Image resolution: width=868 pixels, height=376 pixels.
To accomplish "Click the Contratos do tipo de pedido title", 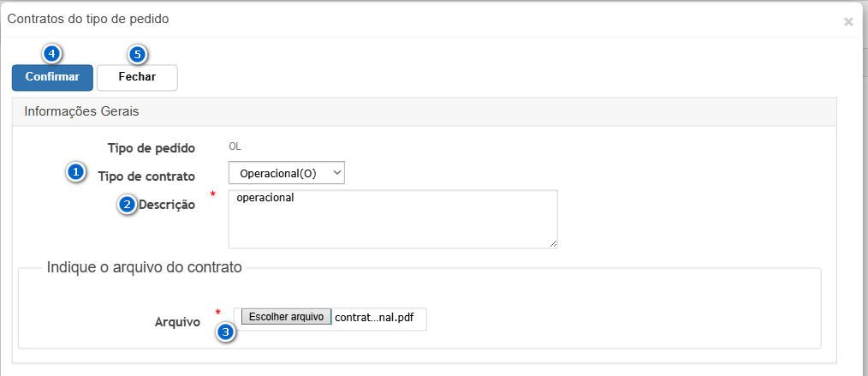I will click(x=88, y=18).
